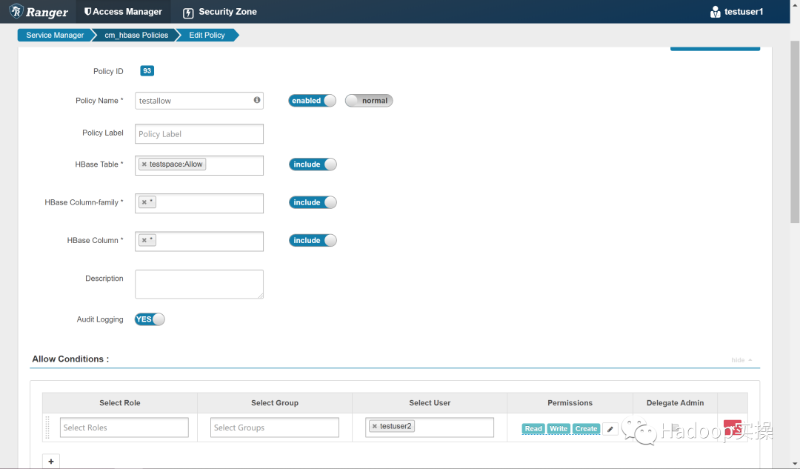The image size is (800, 469).
Task: Add a new allow condition row with plus
Action: [51, 461]
